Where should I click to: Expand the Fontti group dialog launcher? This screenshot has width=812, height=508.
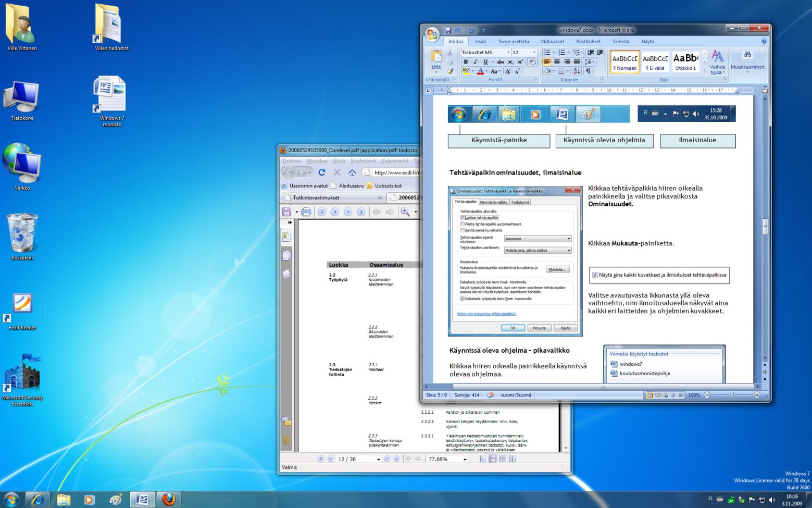click(x=535, y=80)
